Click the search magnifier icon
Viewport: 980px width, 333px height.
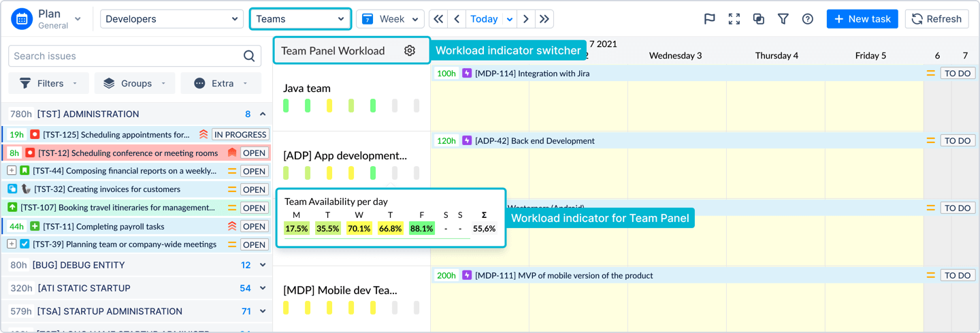tap(249, 56)
